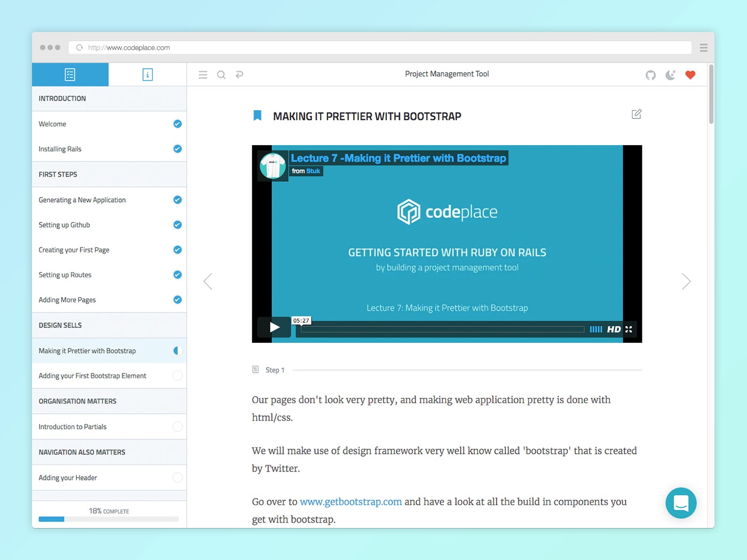
Task: Open Adding your First Bootstrap Element lesson
Action: [109, 375]
